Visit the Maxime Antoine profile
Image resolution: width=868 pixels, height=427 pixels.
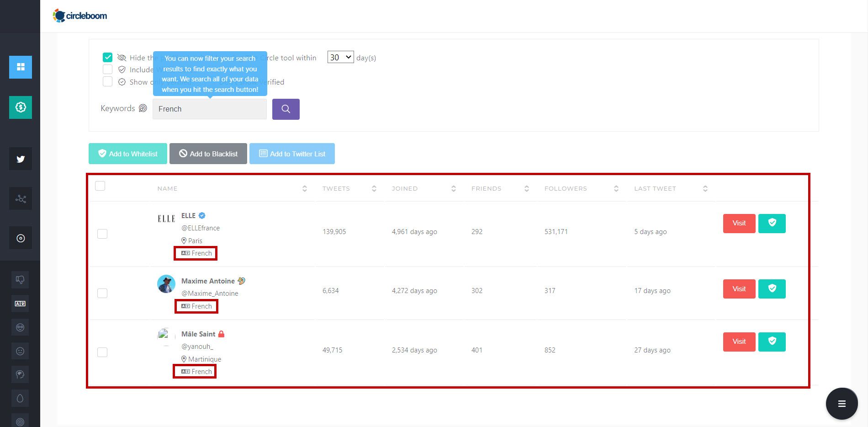[739, 289]
